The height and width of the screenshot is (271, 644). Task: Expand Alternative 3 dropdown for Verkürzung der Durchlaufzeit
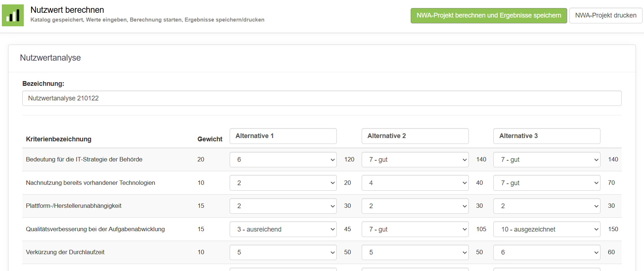[x=546, y=252]
